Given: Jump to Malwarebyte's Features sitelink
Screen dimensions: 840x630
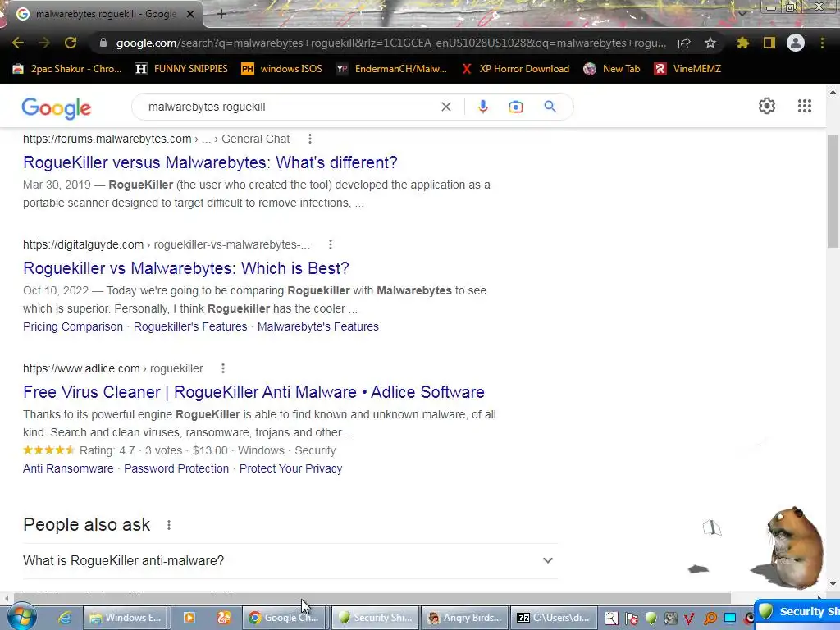Looking at the screenshot, I should click(x=317, y=326).
